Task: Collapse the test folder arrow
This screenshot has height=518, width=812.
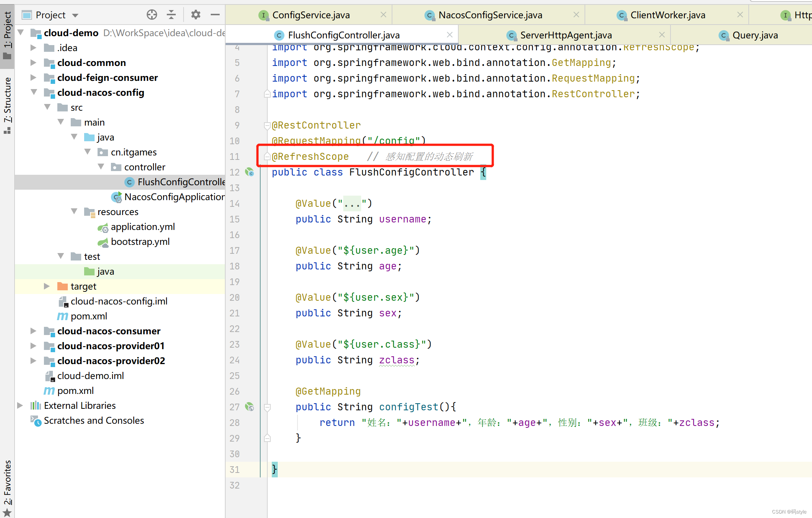Action: [61, 256]
